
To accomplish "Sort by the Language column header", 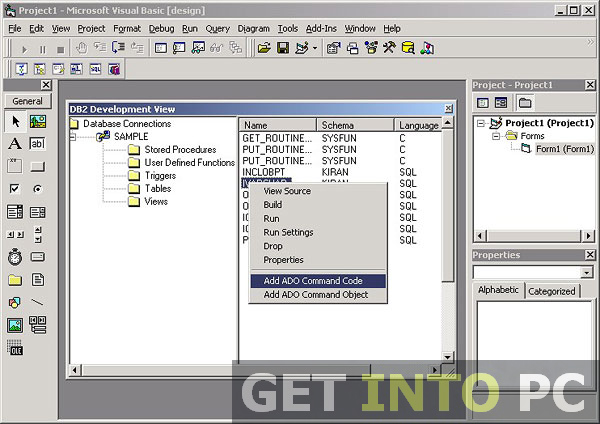I will 418,125.
